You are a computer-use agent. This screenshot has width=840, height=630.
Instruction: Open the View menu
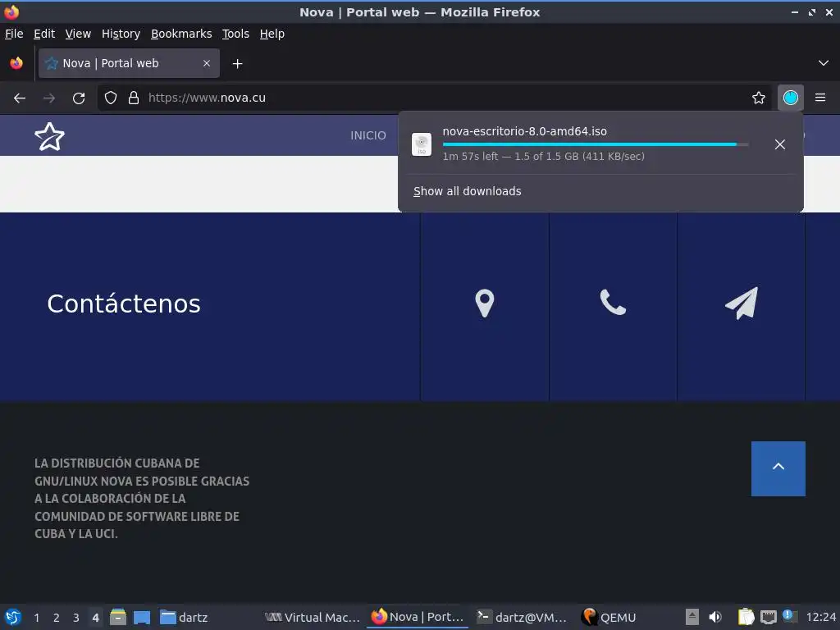coord(78,34)
